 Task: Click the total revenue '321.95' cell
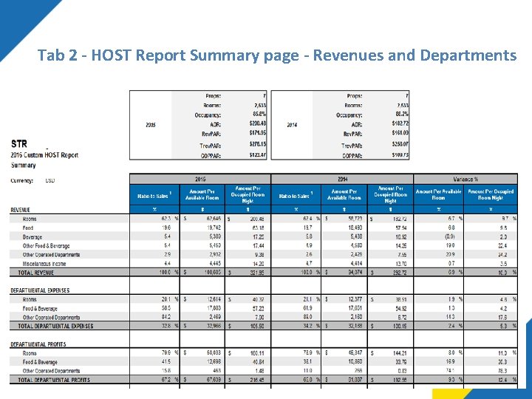pyautogui.click(x=257, y=273)
